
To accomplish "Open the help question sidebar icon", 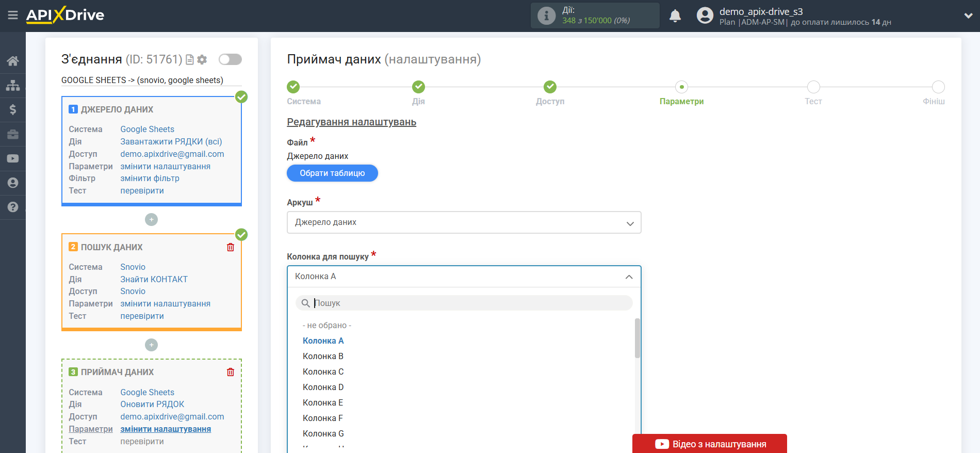I will [13, 207].
